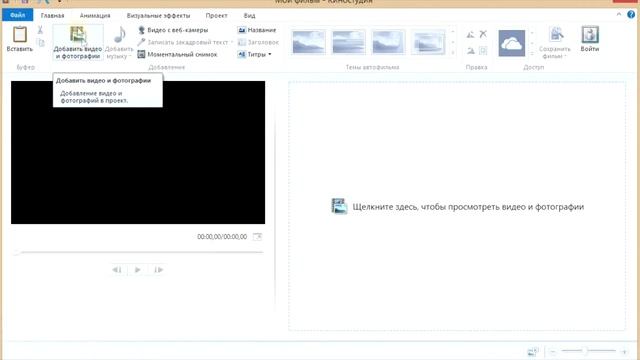Click the OneDrive cloud share icon
The height and width of the screenshot is (360, 640).
pyautogui.click(x=511, y=43)
